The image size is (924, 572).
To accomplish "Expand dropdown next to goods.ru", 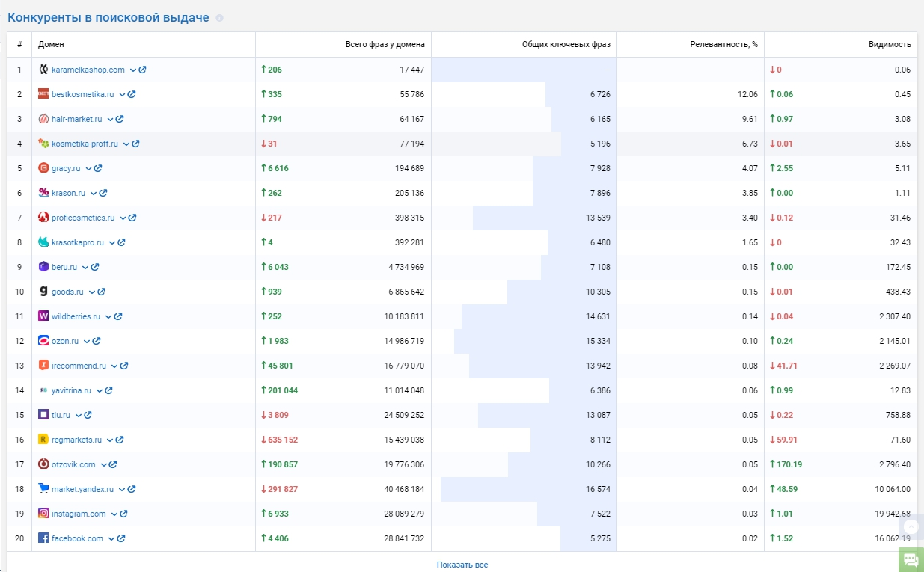I will 91,292.
